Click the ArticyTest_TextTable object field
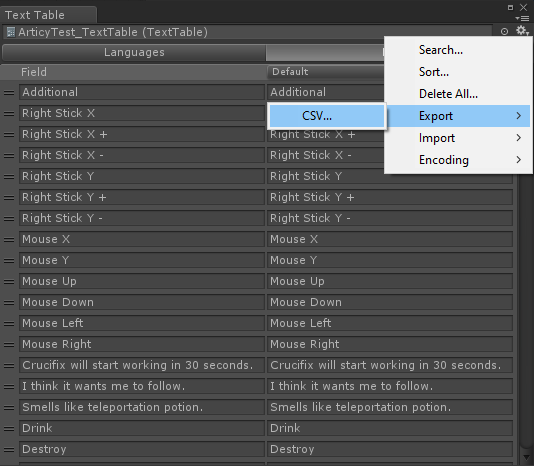534x466 pixels. point(248,32)
